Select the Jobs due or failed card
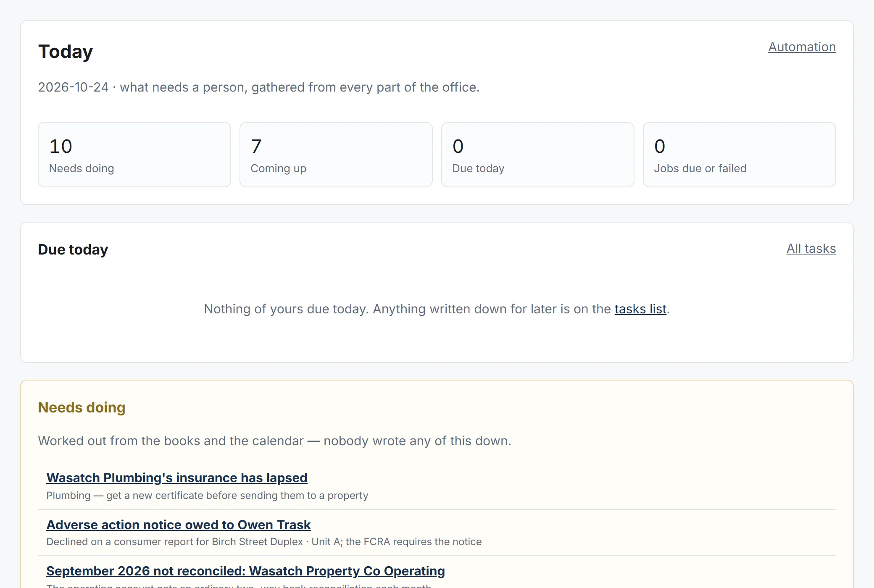Image resolution: width=874 pixels, height=588 pixels. pos(740,155)
